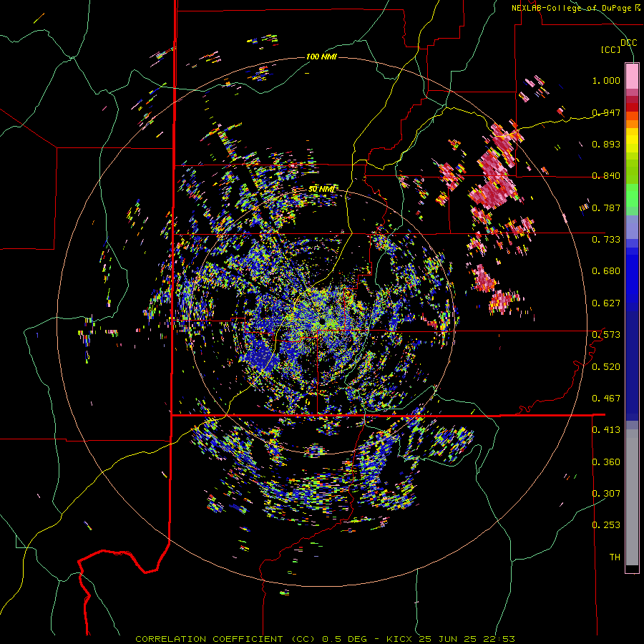Viewport: 644px width, 644px height.
Task: Click the DCC label above the color scale
Action: coord(629,43)
